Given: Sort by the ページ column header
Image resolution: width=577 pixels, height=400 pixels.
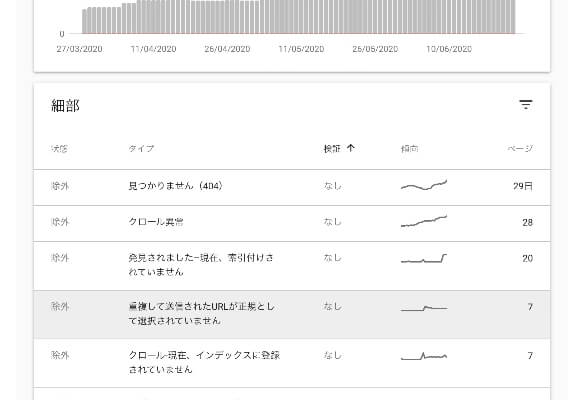Looking at the screenshot, I should [520, 149].
